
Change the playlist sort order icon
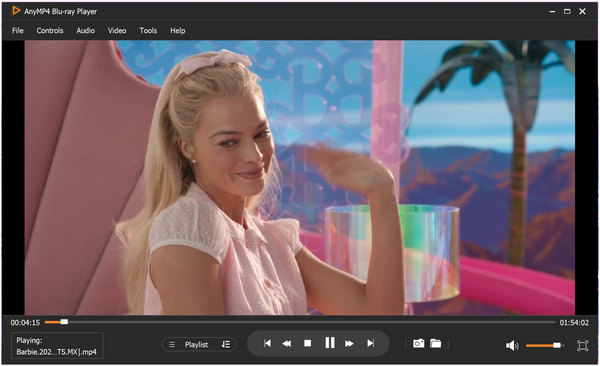click(x=226, y=345)
